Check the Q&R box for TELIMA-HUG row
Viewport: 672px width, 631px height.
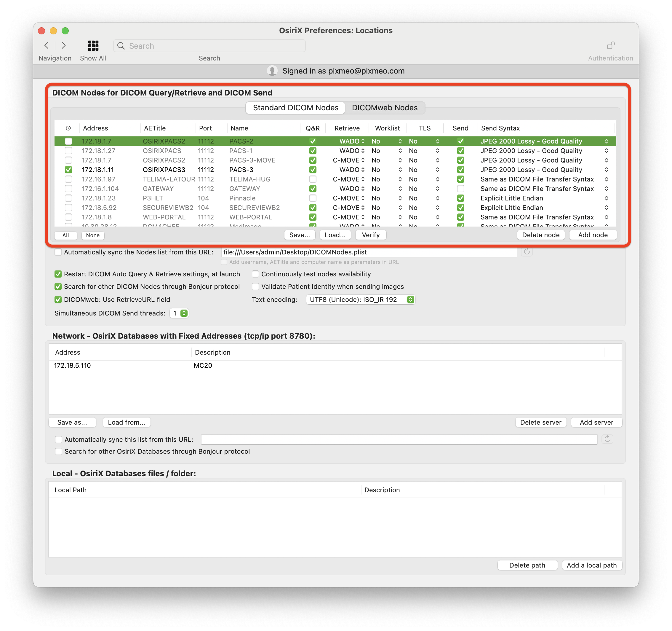click(x=313, y=179)
